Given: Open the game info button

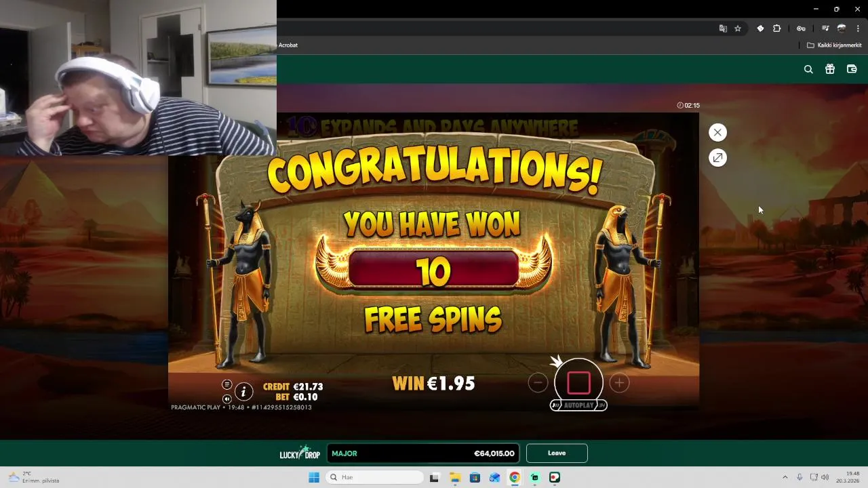Looking at the screenshot, I should (243, 391).
